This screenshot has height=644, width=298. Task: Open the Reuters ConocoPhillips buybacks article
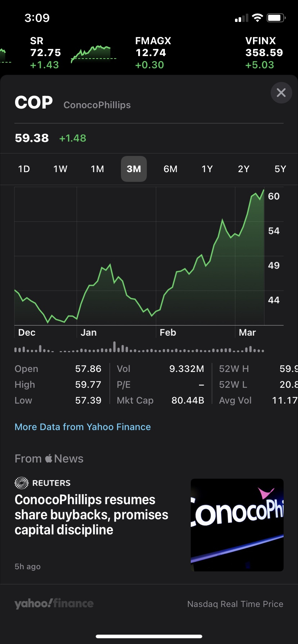pyautogui.click(x=149, y=525)
